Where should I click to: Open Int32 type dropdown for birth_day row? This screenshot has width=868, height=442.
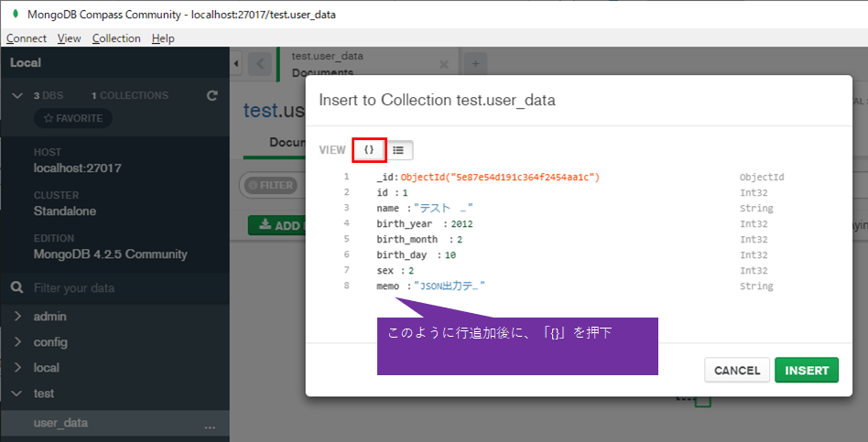[754, 255]
